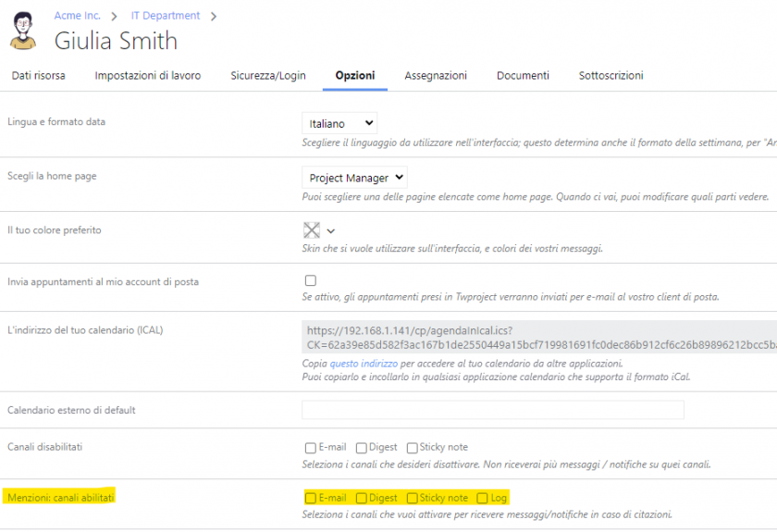Click the "questo indirizzo" calendar link
The height and width of the screenshot is (532, 777).
pos(364,364)
